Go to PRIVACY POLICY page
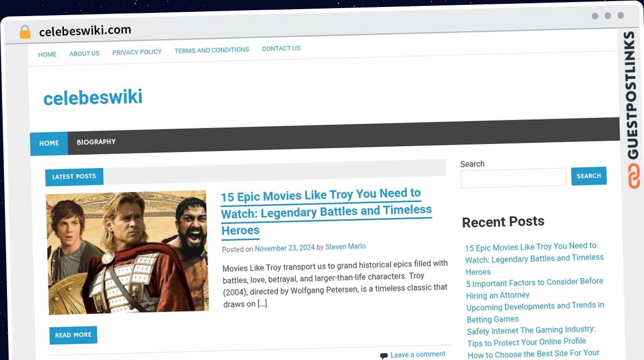644x360 pixels. 137,52
